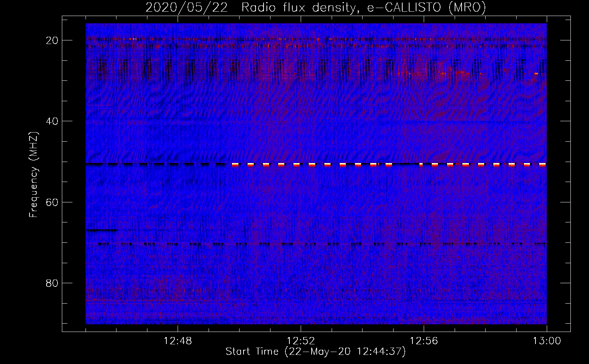Viewport: 589px width, 364px height.
Task: Click the 40 MHz frequency tick label
Action: click(52, 121)
